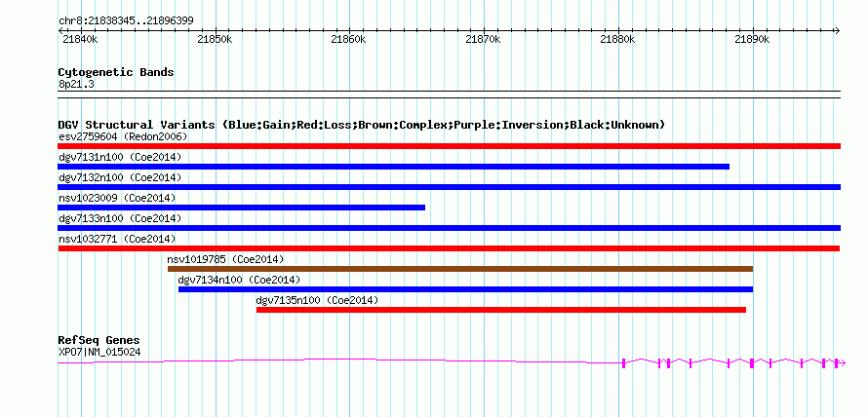
Task: Click the left arrowhead of the ruler
Action: point(60,31)
